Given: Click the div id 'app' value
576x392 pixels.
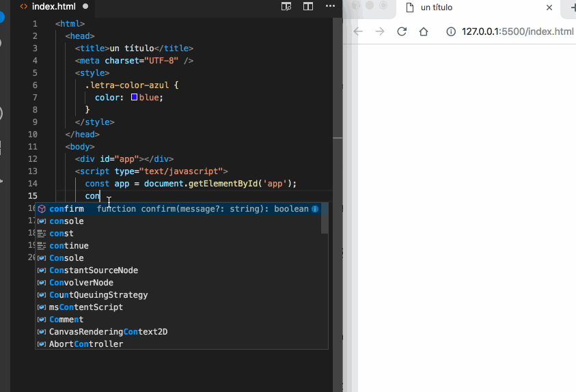Looking at the screenshot, I should pos(126,159).
